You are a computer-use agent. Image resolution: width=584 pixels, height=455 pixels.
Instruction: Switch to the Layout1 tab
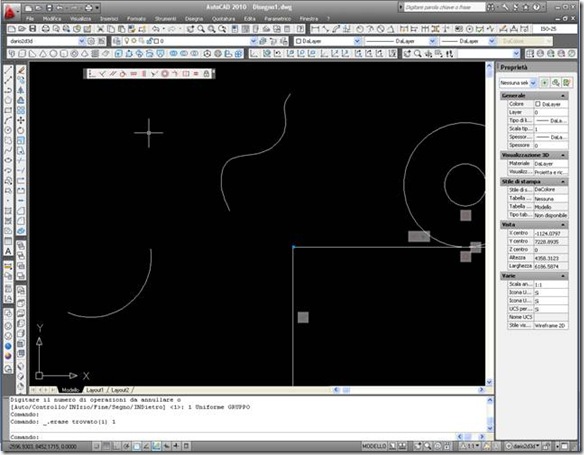point(95,390)
